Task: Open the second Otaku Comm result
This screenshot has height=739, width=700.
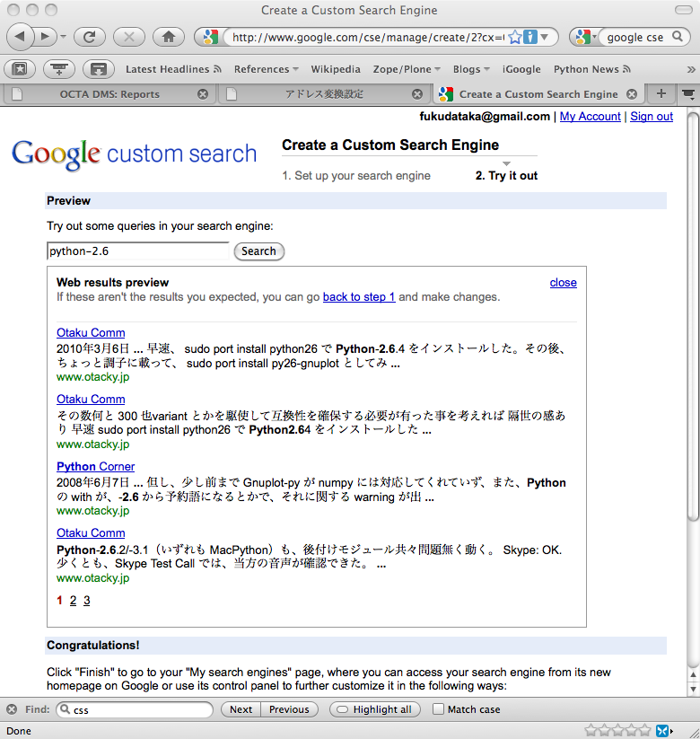Action: point(91,400)
